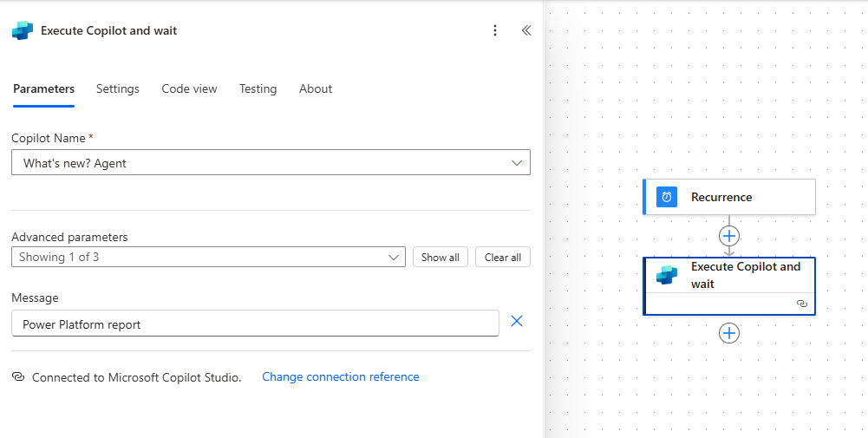Viewport: 868px width, 438px height.
Task: Click Change connection reference link
Action: coord(341,376)
